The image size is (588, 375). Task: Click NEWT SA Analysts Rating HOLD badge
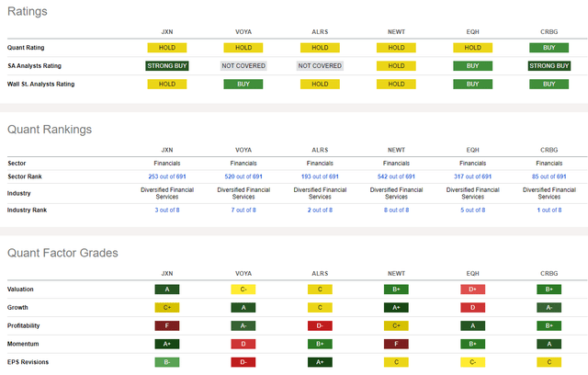tap(396, 66)
